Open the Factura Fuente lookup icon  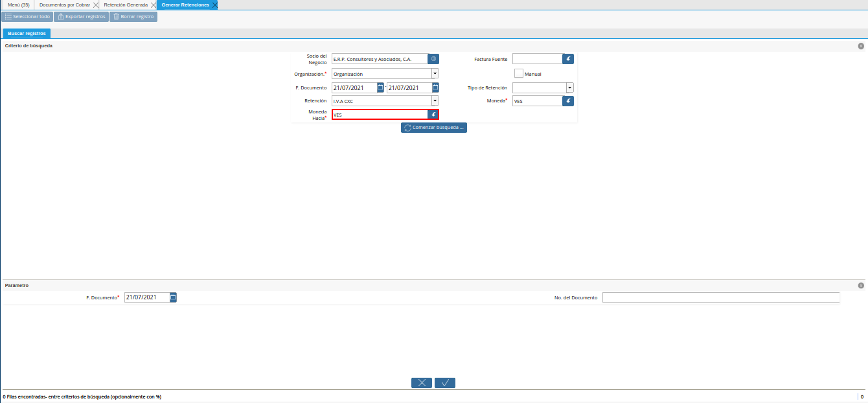point(568,59)
